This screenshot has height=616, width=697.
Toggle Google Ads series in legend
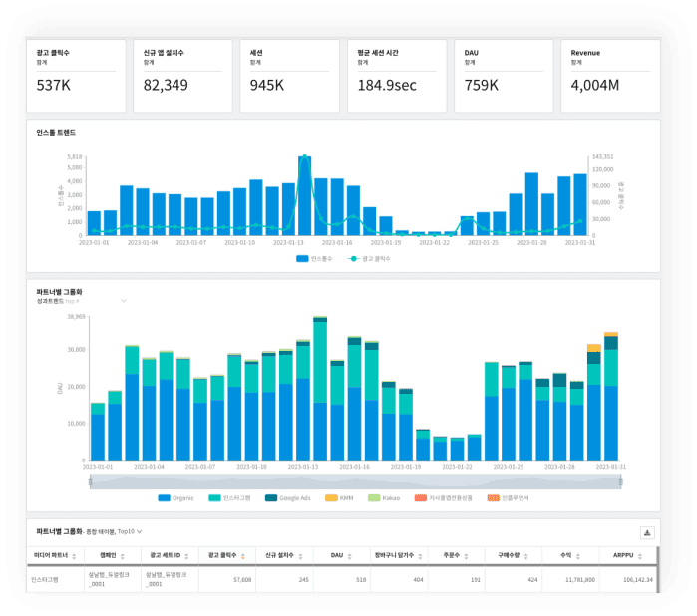click(x=287, y=498)
